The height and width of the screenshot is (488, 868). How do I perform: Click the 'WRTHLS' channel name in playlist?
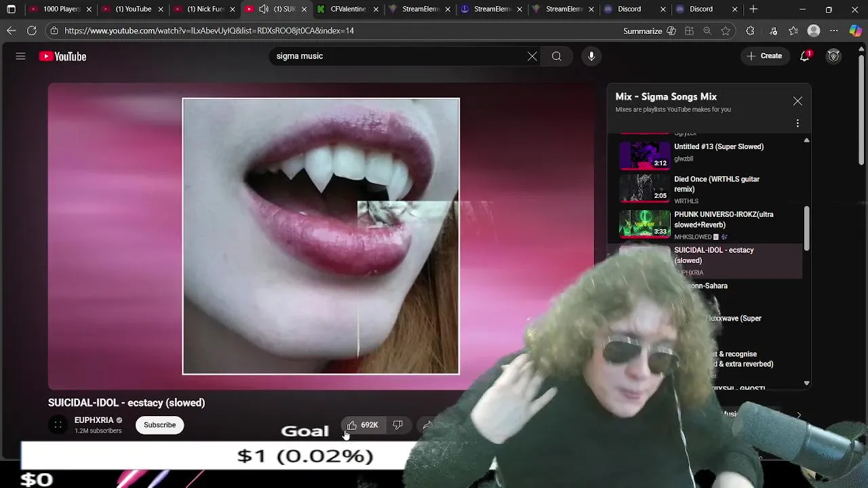[686, 201]
